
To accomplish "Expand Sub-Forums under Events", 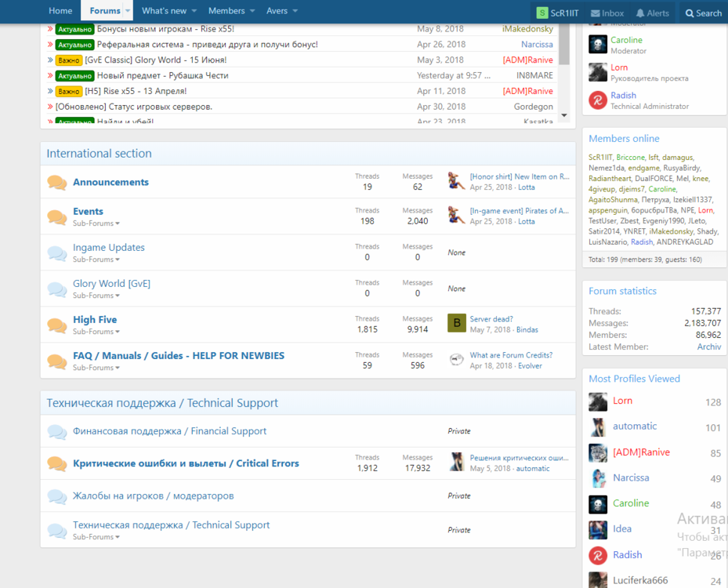I will click(96, 223).
